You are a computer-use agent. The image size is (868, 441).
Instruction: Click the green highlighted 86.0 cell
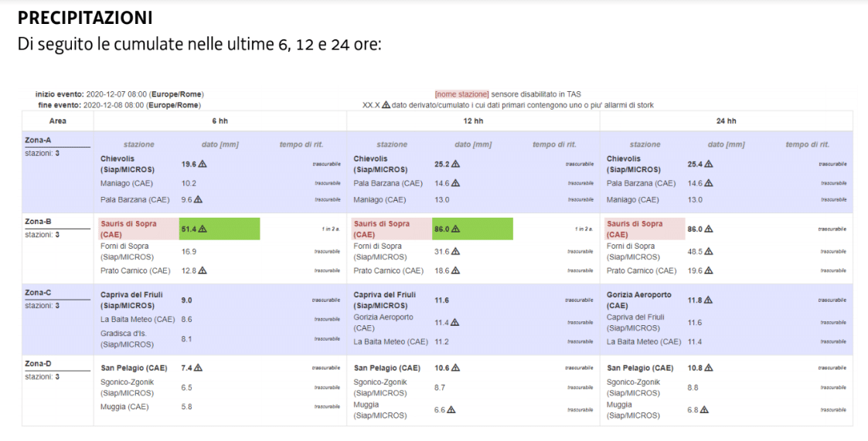click(471, 229)
